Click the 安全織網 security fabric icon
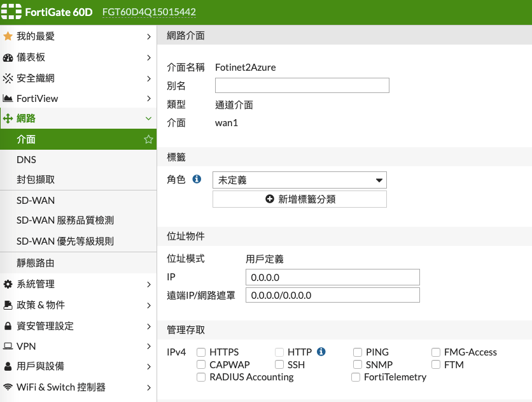This screenshot has height=402, width=532. (8, 78)
